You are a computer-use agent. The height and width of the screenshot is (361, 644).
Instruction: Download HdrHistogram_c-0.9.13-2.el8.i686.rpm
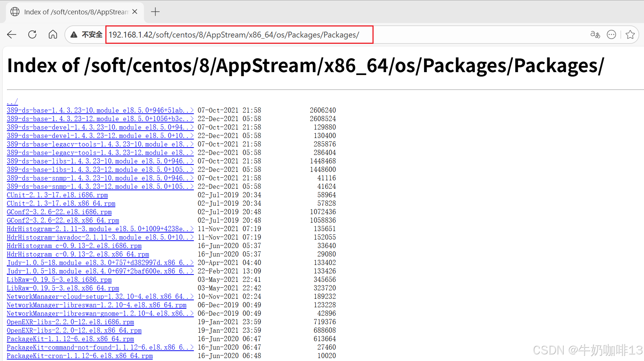click(74, 246)
